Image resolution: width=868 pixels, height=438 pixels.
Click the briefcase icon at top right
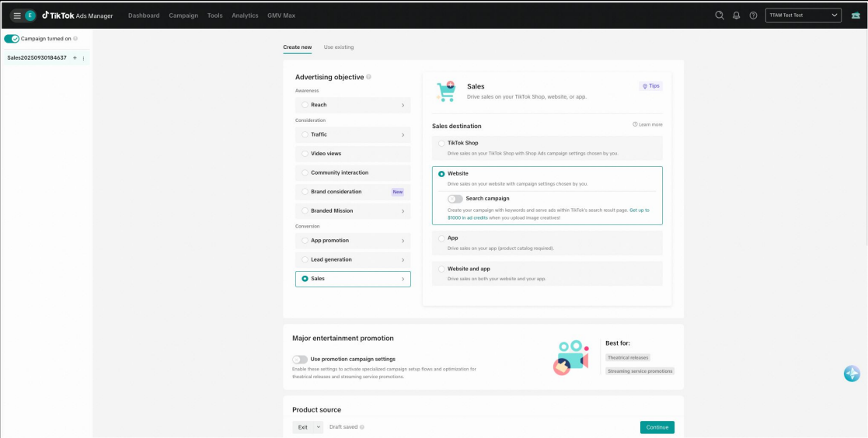(x=856, y=16)
